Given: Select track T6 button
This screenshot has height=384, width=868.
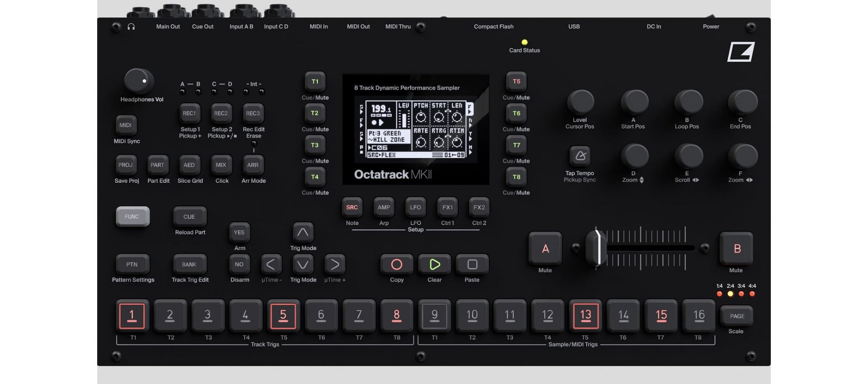Looking at the screenshot, I should [x=516, y=113].
